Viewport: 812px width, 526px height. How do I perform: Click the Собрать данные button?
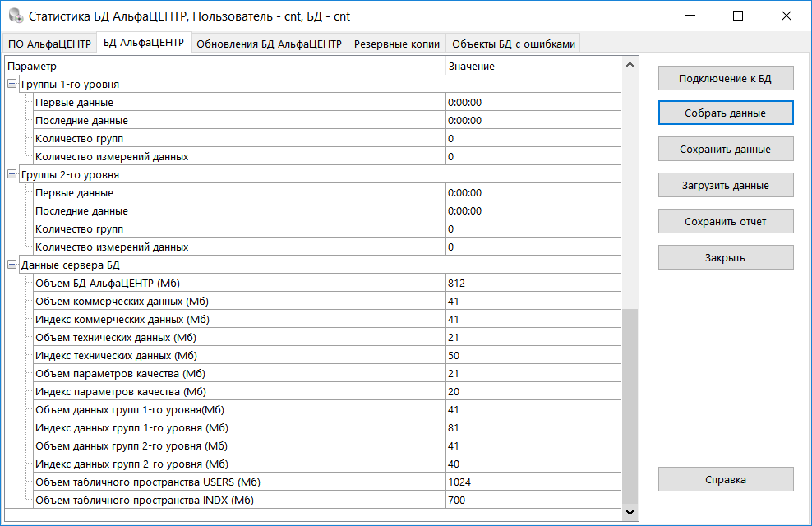726,113
